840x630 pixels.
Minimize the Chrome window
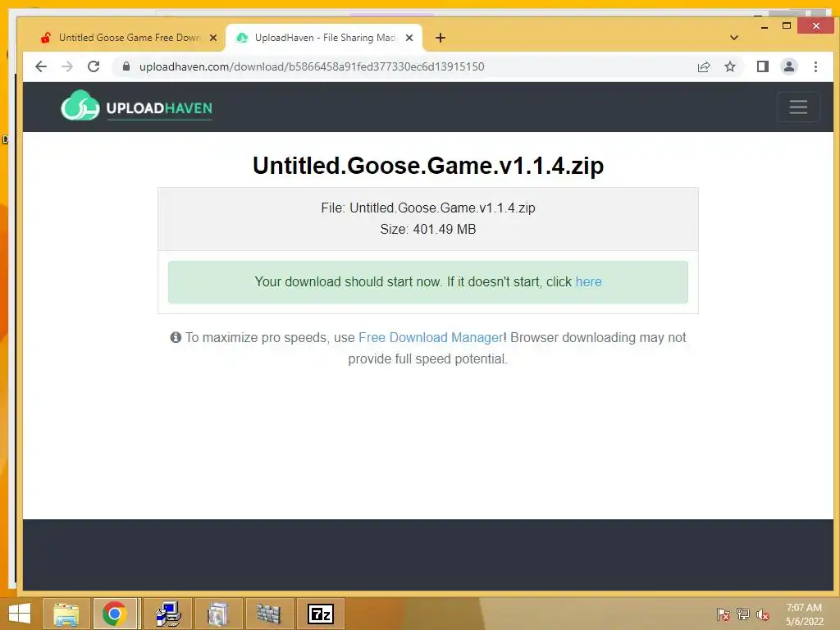tap(765, 25)
